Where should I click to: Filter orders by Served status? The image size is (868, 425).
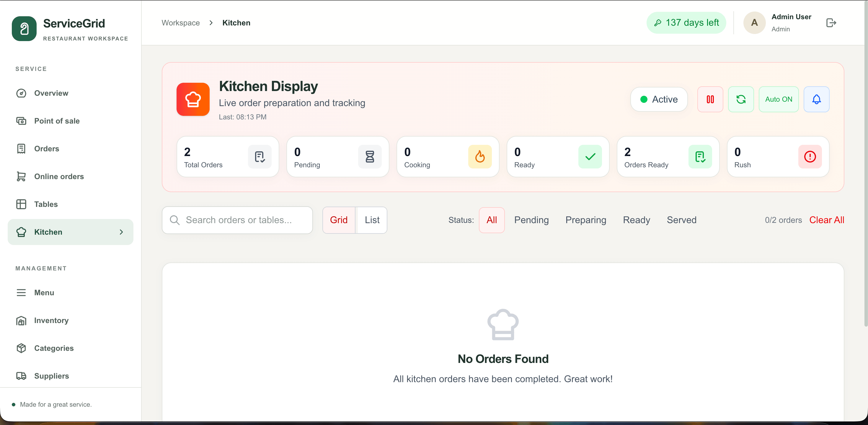(681, 220)
